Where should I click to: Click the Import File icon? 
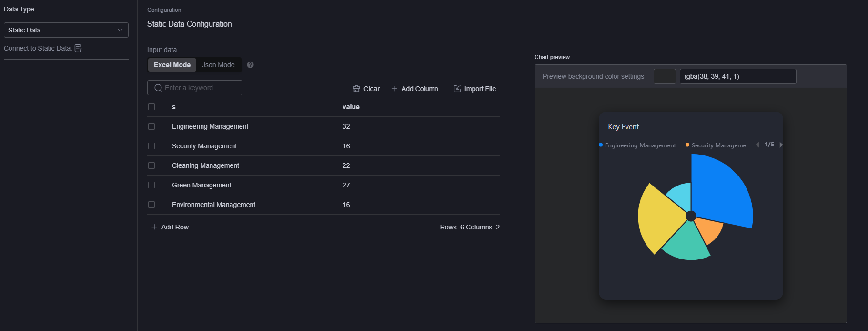pyautogui.click(x=457, y=89)
